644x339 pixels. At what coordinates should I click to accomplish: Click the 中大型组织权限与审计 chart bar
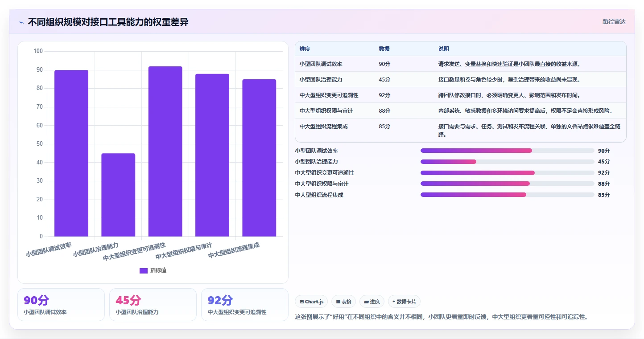pos(212,155)
